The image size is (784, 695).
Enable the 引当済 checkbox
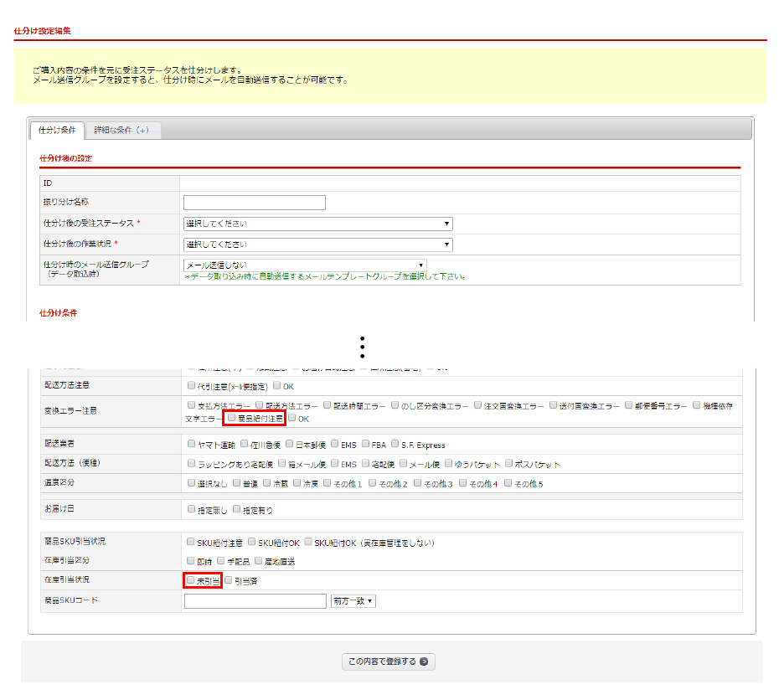[229, 580]
